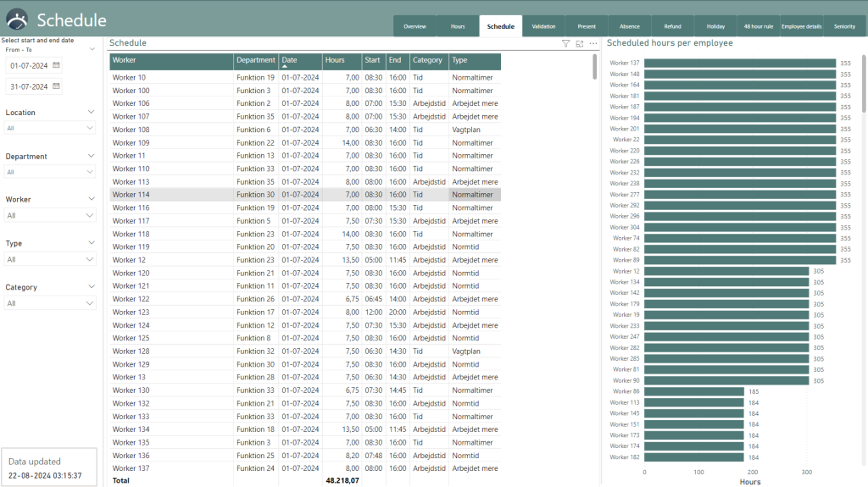Click the bar chart vertical scrollbar

[x=864, y=83]
